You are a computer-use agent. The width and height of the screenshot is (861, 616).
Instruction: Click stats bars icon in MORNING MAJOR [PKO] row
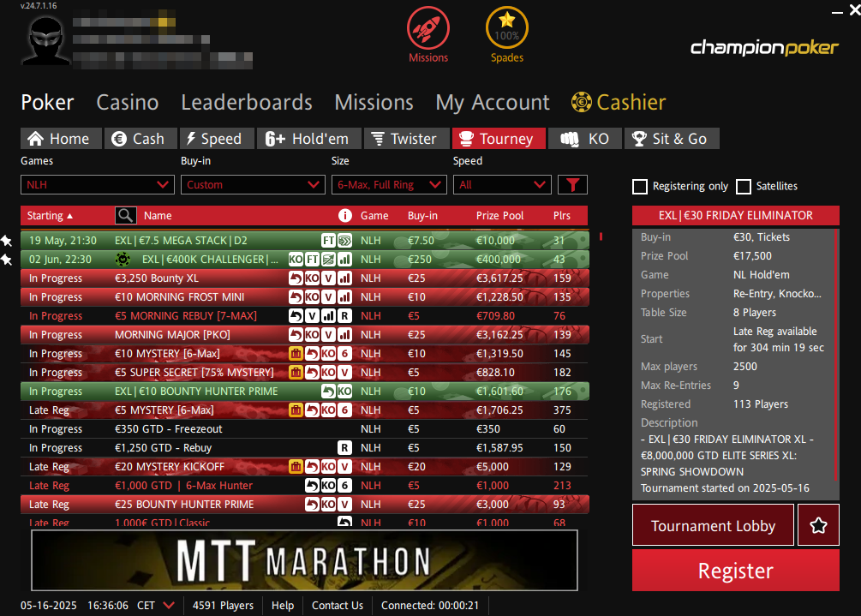(x=344, y=335)
